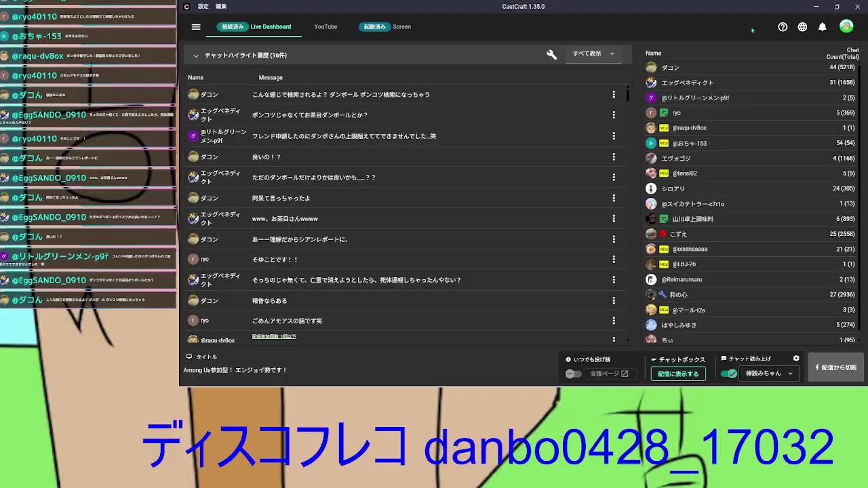Viewport: 868px width, 488px height.
Task: Toggle the いつでも投げ銭 switch
Action: click(x=574, y=373)
